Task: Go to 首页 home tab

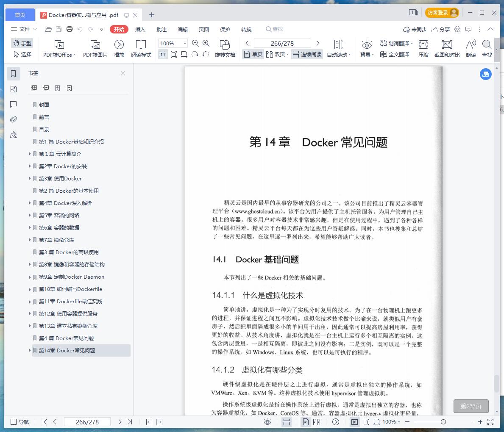Action: point(20,15)
